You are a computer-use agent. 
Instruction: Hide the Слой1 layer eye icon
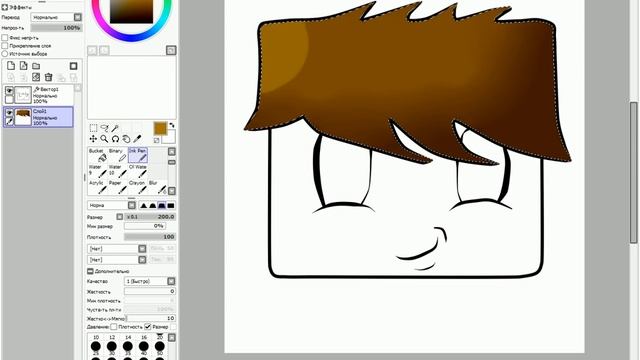pyautogui.click(x=9, y=112)
